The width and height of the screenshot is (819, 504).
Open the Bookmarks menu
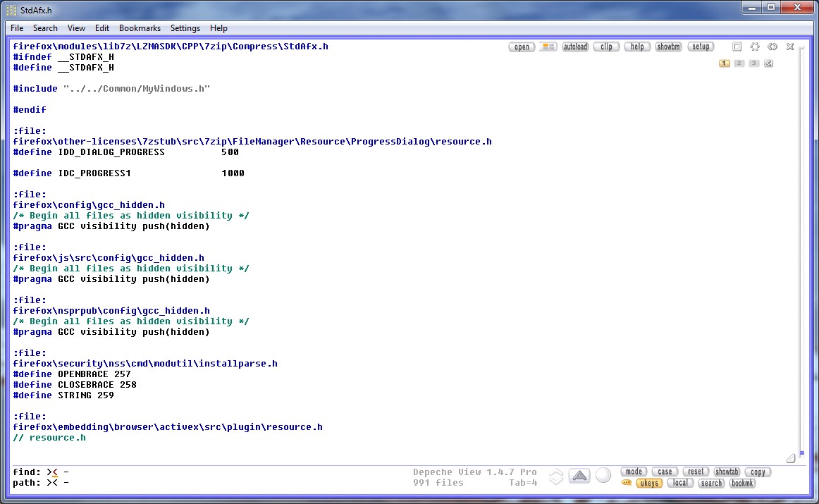click(140, 28)
